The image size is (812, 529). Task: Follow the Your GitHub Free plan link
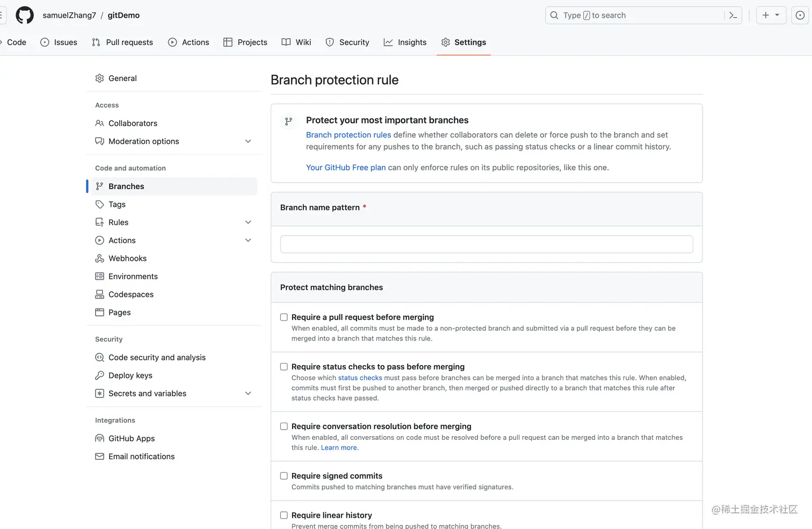(346, 168)
